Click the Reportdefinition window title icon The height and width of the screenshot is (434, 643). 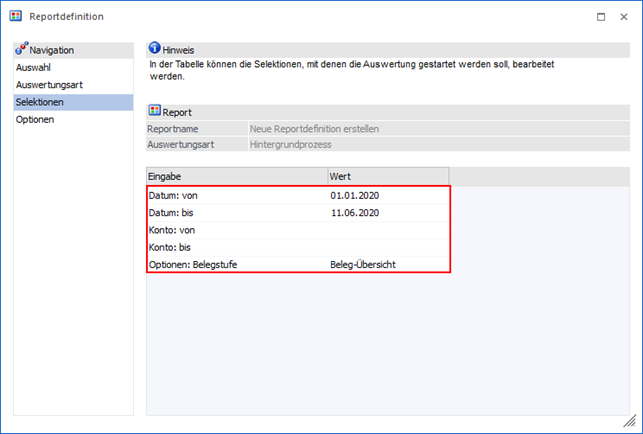16,17
